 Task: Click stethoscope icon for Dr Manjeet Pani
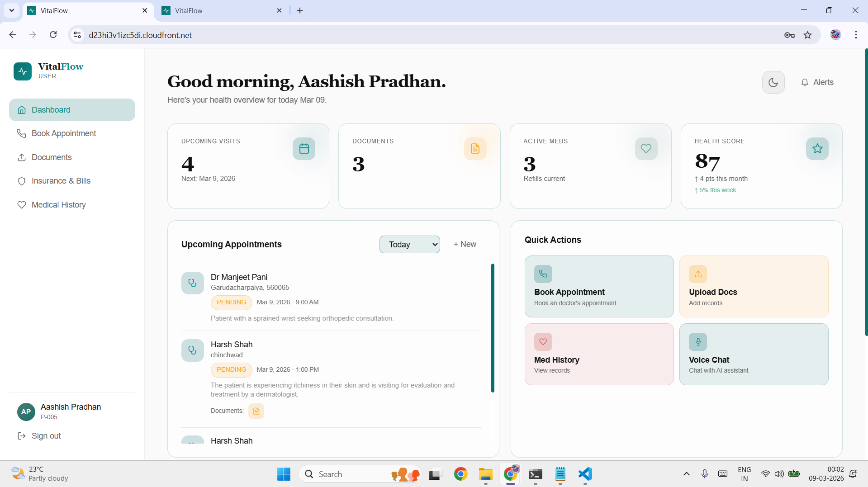pos(192,283)
